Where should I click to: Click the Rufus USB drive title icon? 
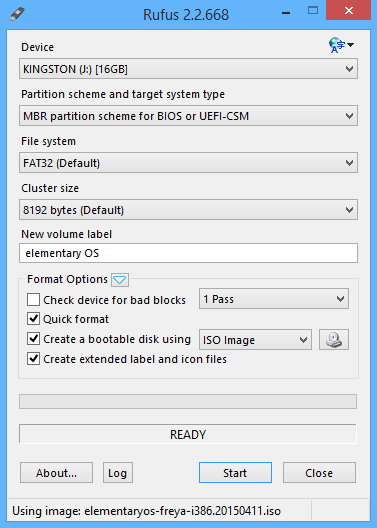(x=17, y=14)
